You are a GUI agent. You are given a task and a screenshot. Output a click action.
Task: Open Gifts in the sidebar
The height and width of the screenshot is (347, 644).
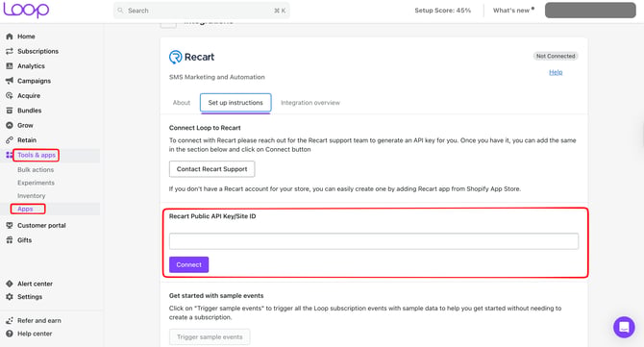coord(25,240)
